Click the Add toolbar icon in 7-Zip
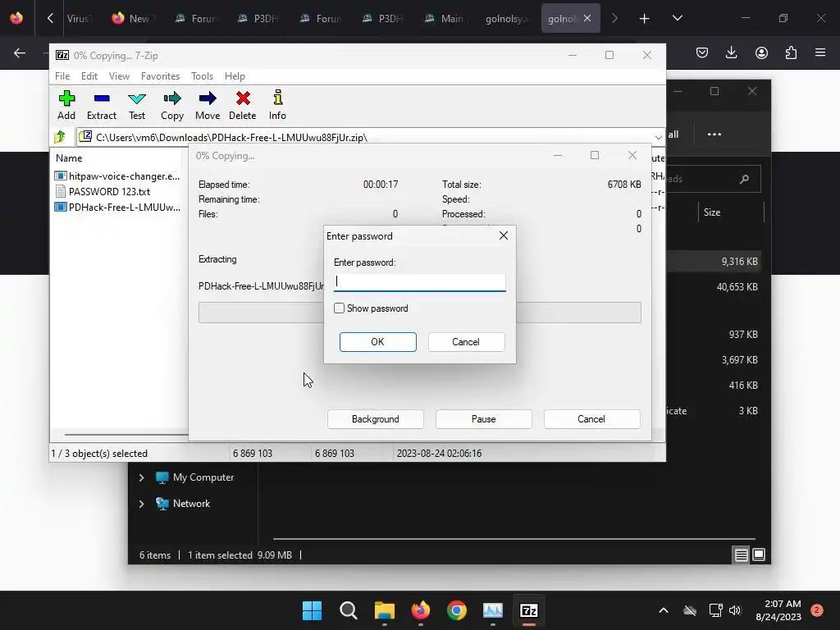 [x=66, y=104]
